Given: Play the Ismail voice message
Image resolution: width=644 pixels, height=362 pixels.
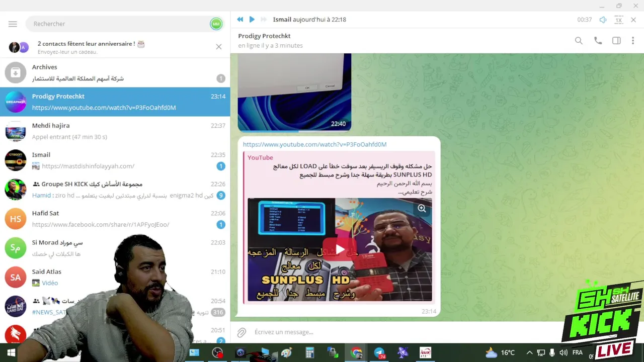Looking at the screenshot, I should 252,19.
